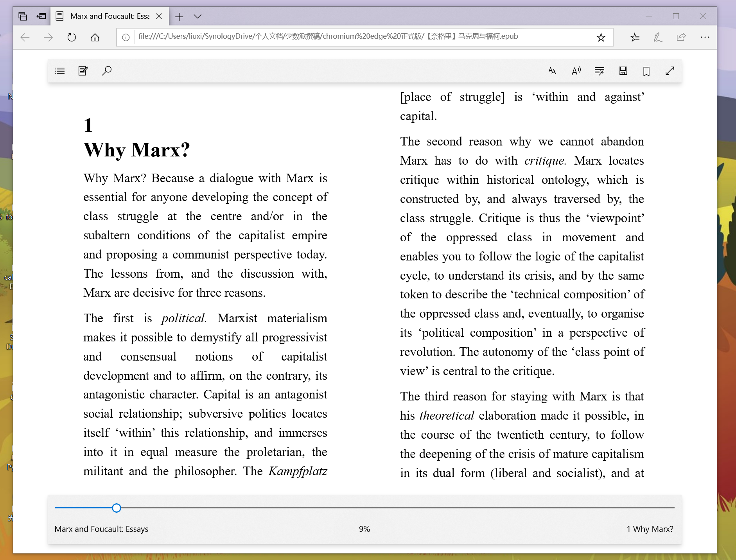Screen dimensions: 736x560
Task: Click the address bar file URL
Action: coord(328,36)
